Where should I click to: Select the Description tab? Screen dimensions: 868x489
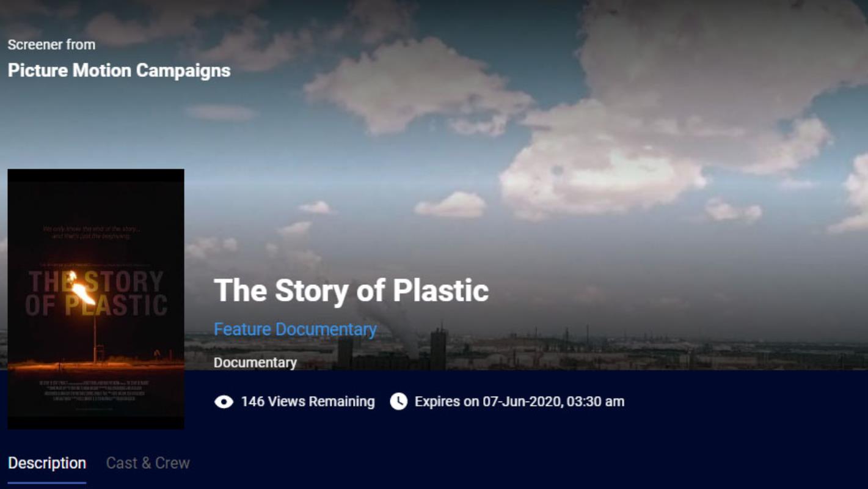coord(47,463)
